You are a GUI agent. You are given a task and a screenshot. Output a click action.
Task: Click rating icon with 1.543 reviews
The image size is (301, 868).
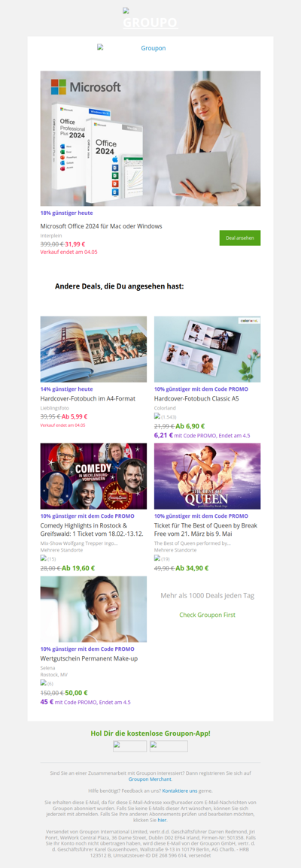(157, 416)
